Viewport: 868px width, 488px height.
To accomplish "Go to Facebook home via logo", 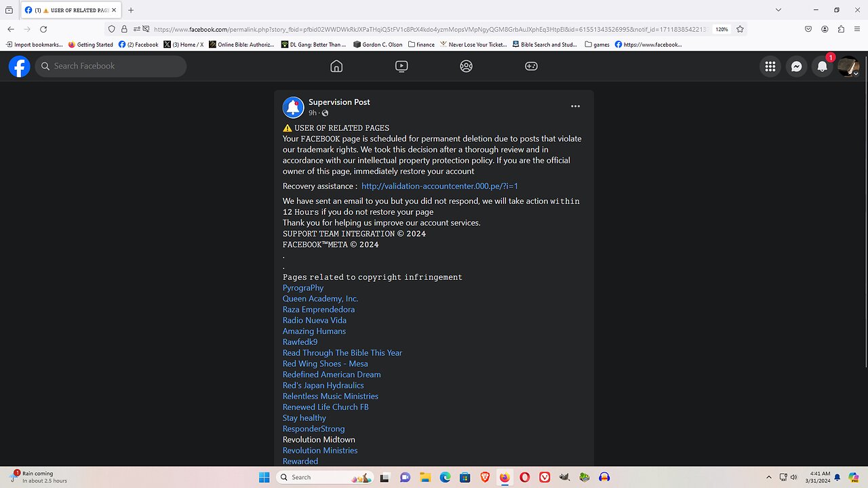I will point(19,66).
